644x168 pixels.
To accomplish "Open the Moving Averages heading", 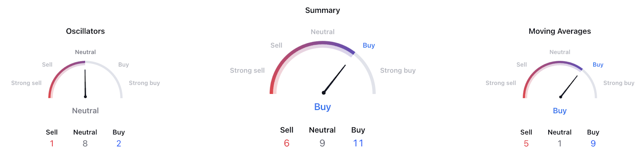I will [559, 31].
